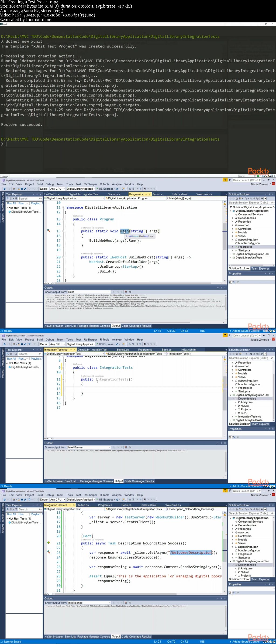Screen dimensions: 276x644
Task: Click Search Solution Explorer field in Item(s) Saved window
Action: (251, 513)
